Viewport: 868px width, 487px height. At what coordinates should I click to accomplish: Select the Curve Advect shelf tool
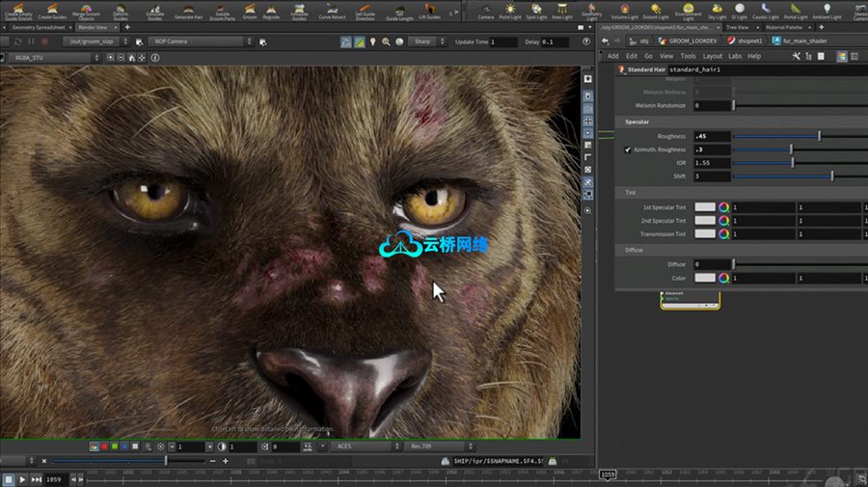(332, 12)
